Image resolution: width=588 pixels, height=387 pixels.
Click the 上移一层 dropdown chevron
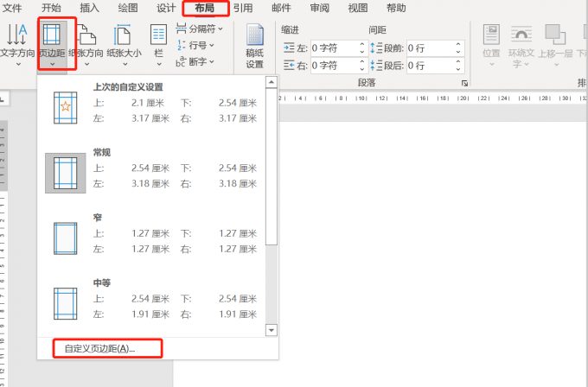tap(556, 65)
